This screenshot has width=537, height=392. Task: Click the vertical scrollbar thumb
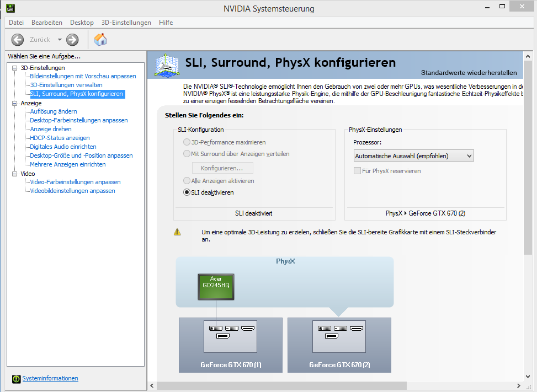[528, 158]
